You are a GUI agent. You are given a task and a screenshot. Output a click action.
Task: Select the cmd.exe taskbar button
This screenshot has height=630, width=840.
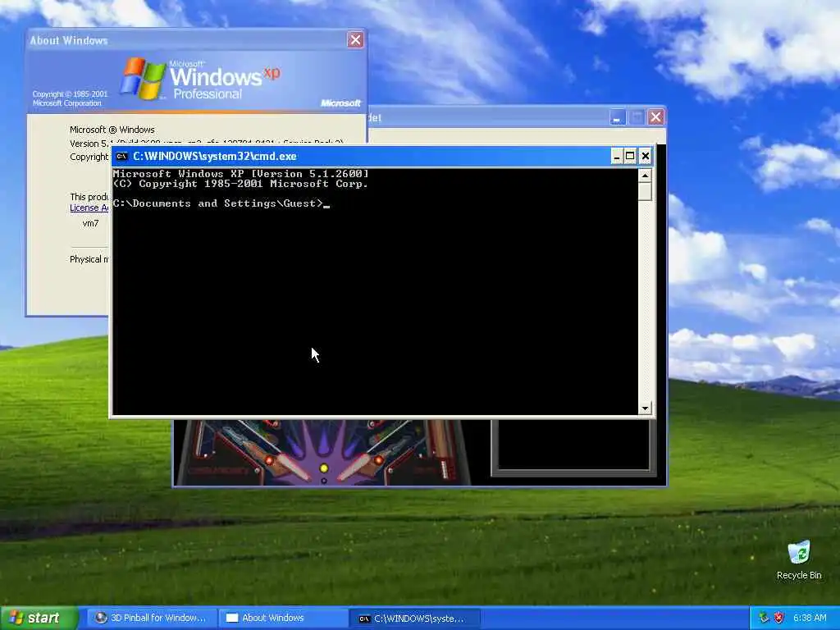tap(414, 618)
